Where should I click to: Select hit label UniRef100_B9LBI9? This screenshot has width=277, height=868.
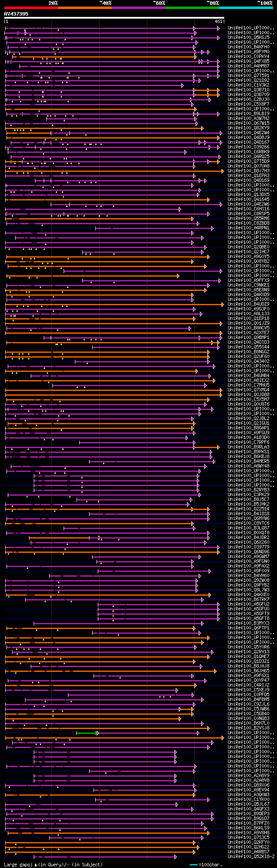tap(249, 113)
